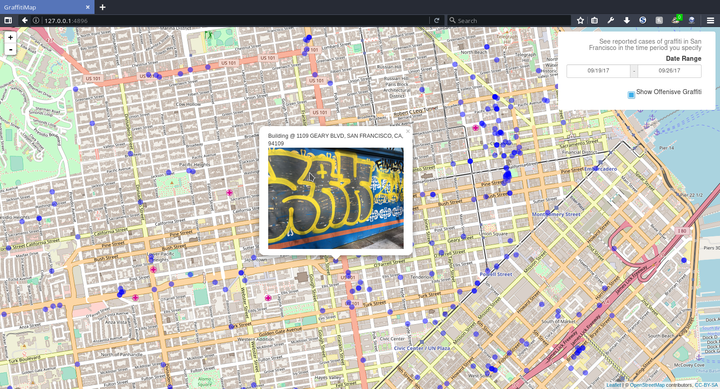Open the start date field 09/19/17
This screenshot has height=389, width=720.
point(598,71)
